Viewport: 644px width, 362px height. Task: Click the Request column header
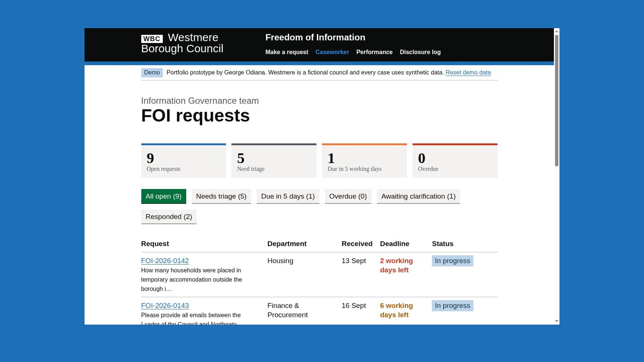pyautogui.click(x=155, y=244)
